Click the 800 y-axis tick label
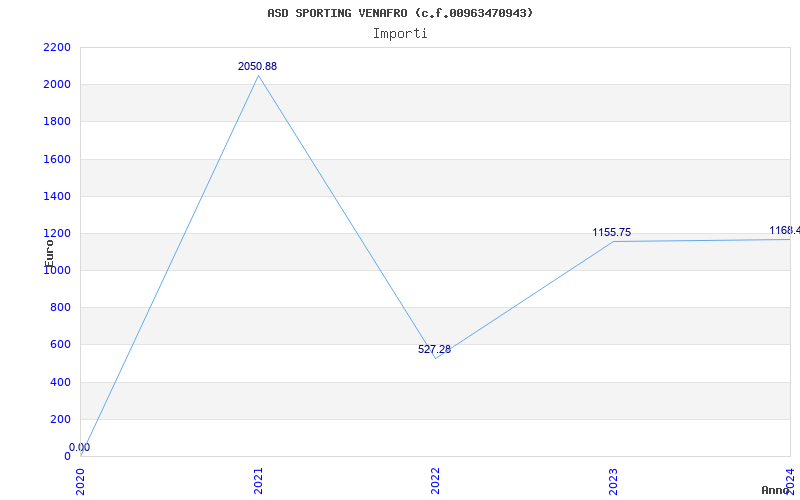 60,308
